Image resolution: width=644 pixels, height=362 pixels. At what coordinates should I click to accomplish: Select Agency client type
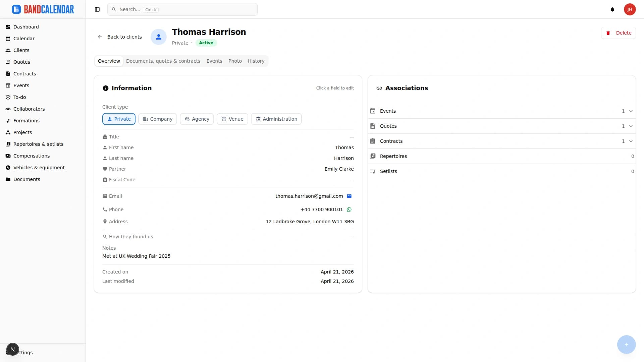pyautogui.click(x=197, y=119)
